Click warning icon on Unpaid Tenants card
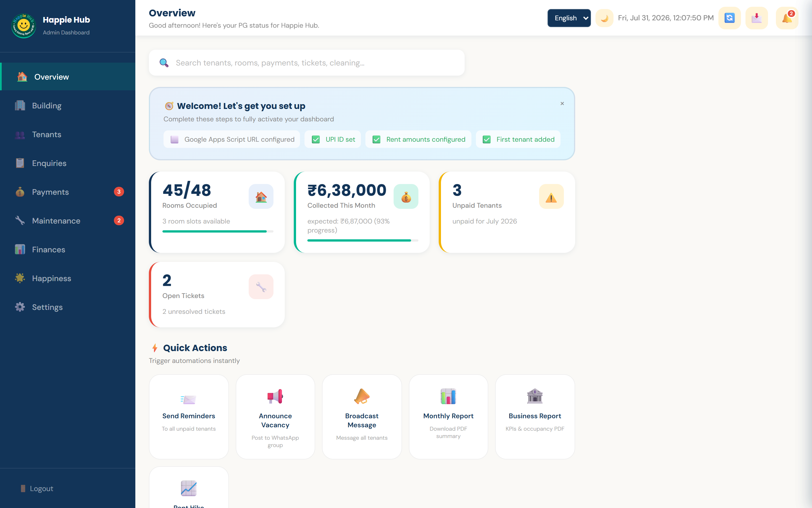Viewport: 812px width, 508px height. [x=551, y=196]
